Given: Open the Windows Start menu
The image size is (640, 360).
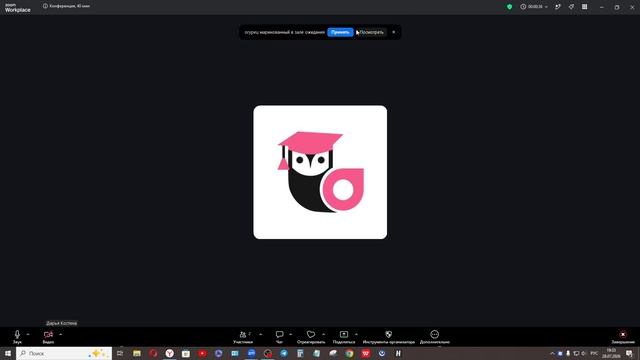Looking at the screenshot, I should pos(8,353).
